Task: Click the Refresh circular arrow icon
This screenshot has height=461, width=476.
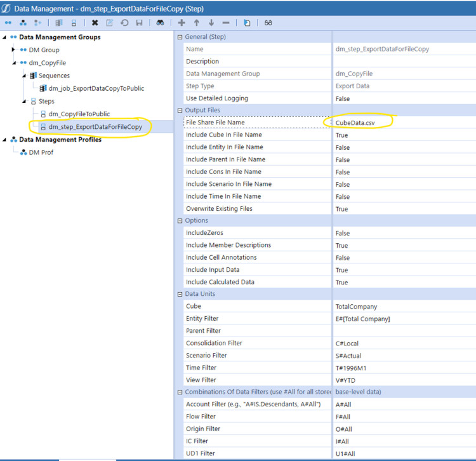Action: point(124,23)
